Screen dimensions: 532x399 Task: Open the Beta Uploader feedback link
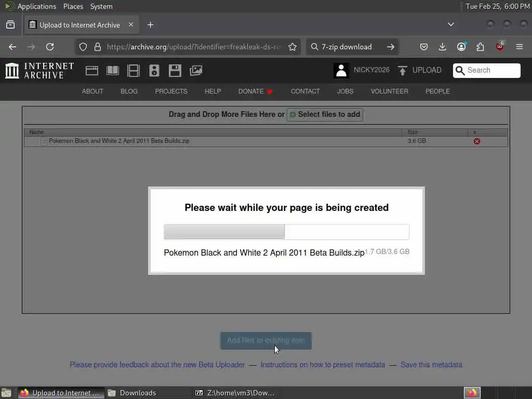pyautogui.click(x=157, y=365)
